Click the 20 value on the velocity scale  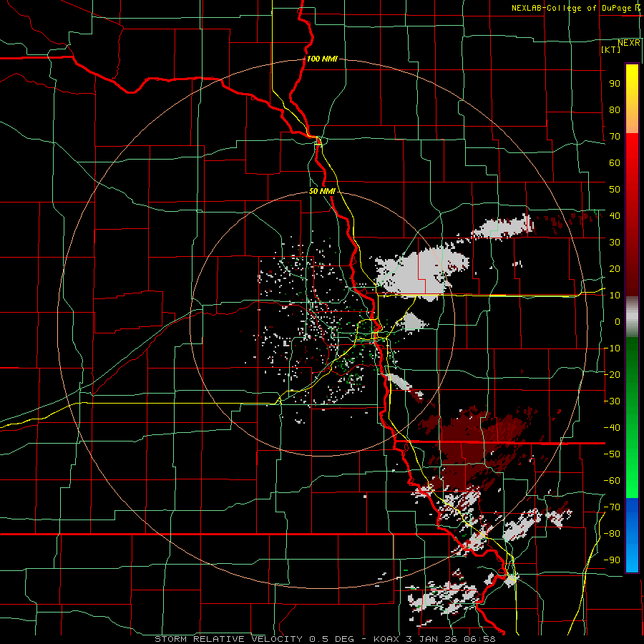[615, 268]
